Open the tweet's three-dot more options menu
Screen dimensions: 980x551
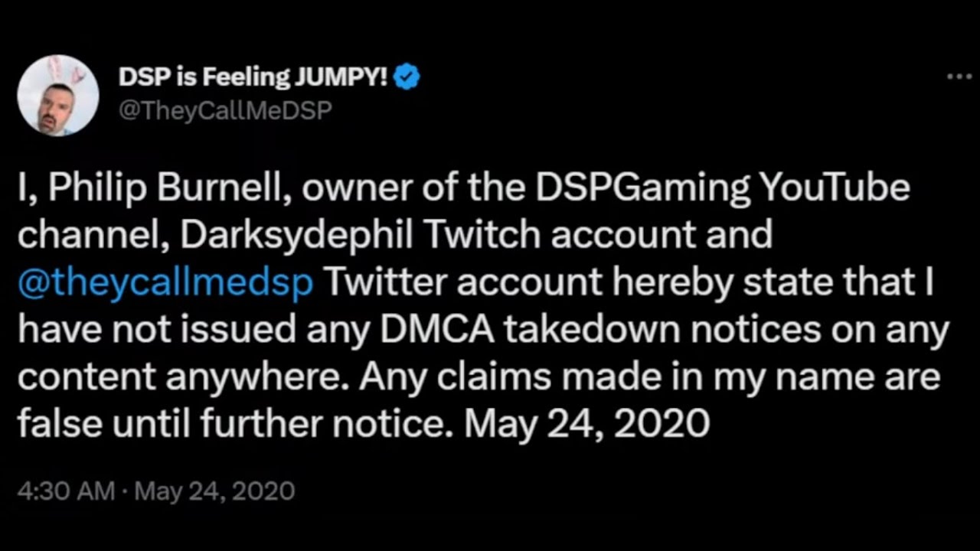(x=959, y=77)
